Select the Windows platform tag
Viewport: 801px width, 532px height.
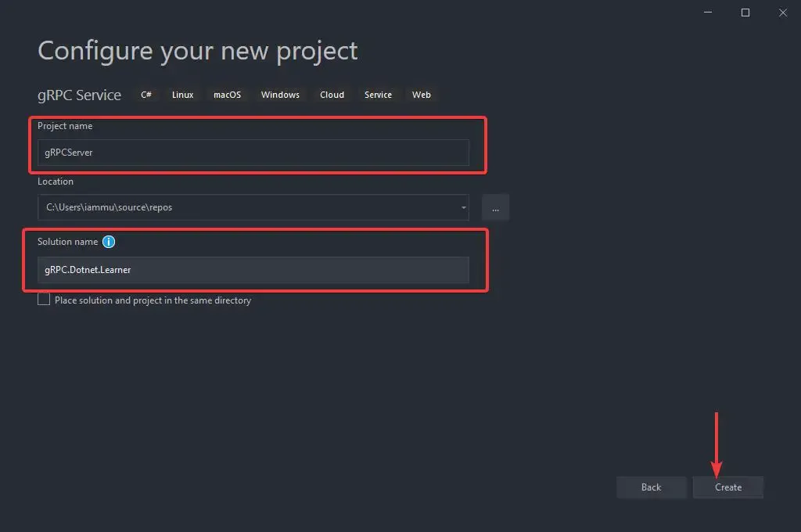point(279,94)
